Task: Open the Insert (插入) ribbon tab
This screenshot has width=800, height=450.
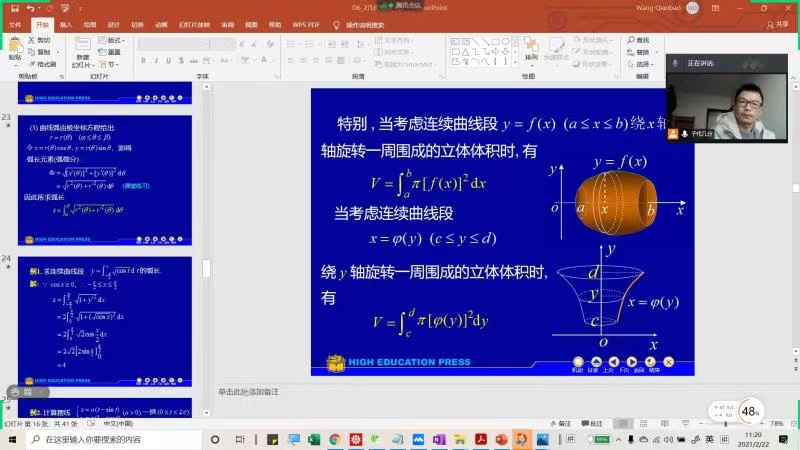Action: point(65,23)
